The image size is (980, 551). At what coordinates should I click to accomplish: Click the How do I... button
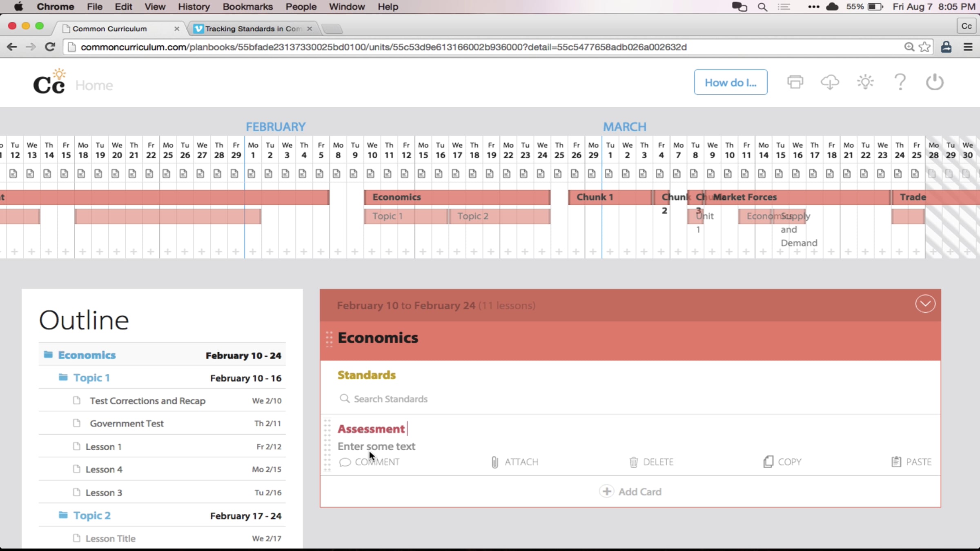(730, 82)
